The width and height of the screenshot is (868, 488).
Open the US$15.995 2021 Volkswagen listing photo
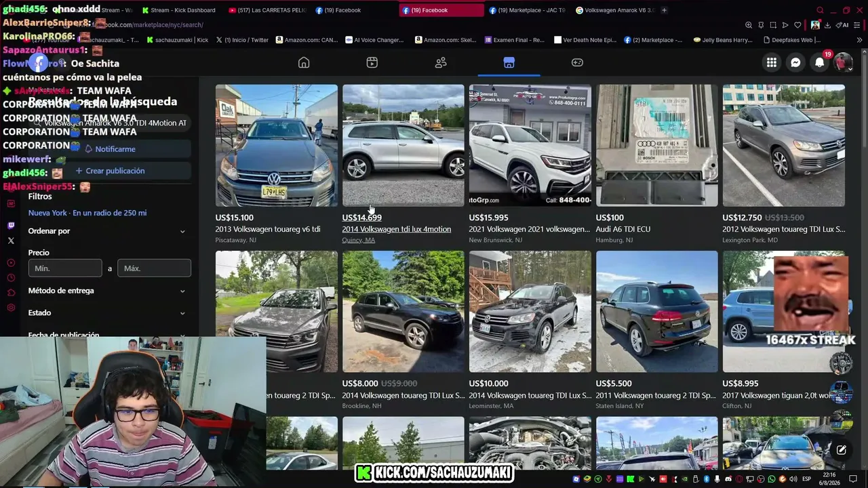[x=530, y=145]
